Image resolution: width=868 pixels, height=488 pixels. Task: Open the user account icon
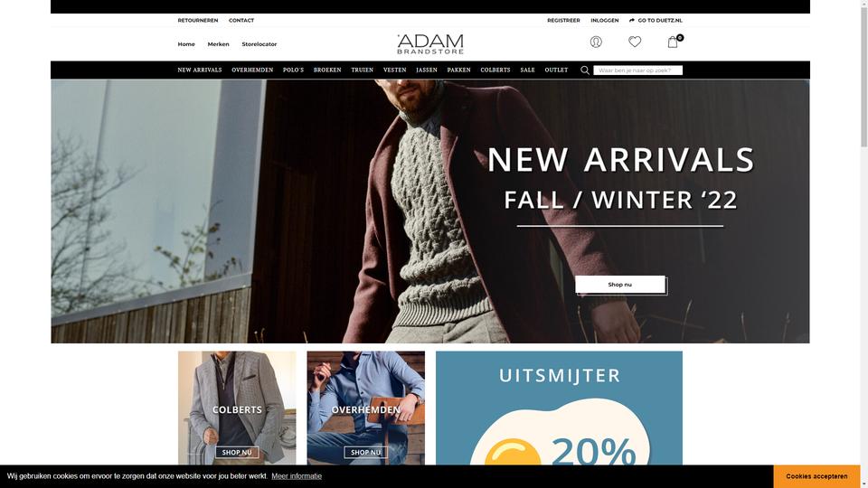point(596,42)
